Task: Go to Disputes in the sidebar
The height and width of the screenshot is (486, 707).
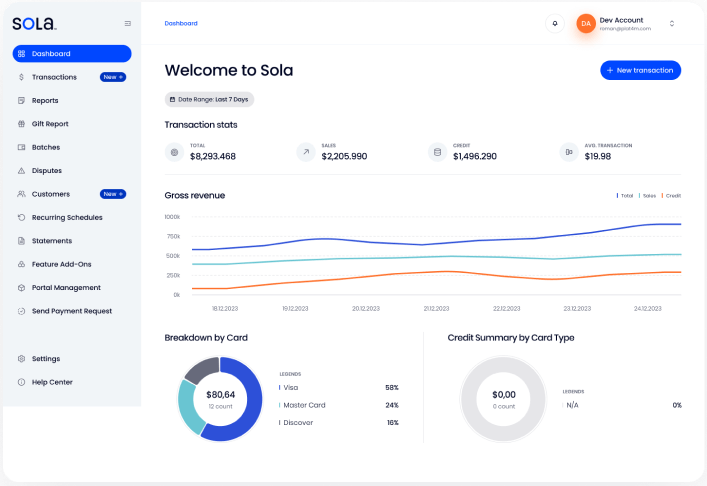Action: (46, 170)
